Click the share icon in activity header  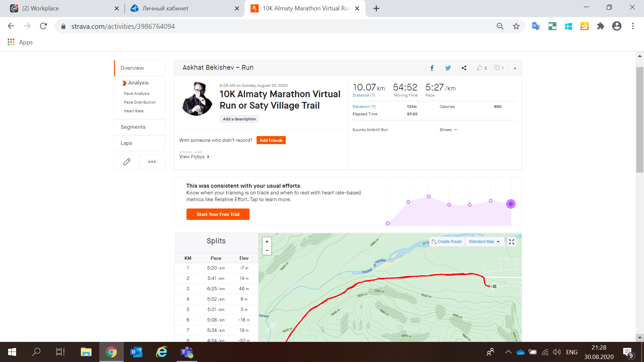(x=464, y=68)
